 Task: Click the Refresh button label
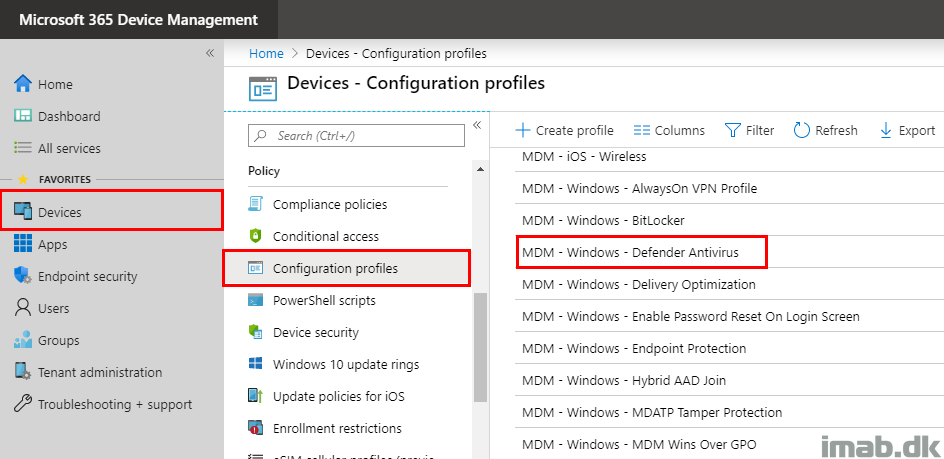[x=836, y=130]
